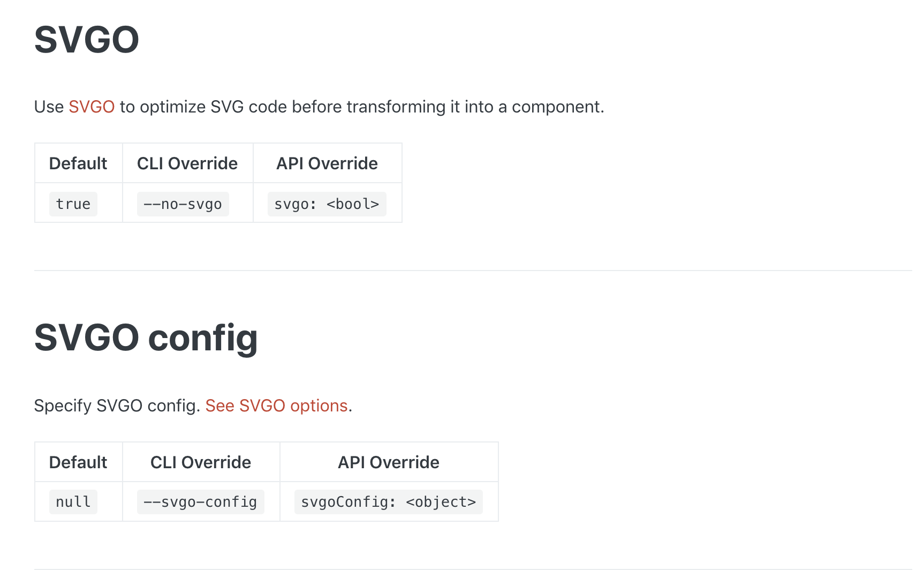The width and height of the screenshot is (924, 570).
Task: Click the SVGO config heading
Action: click(x=146, y=338)
